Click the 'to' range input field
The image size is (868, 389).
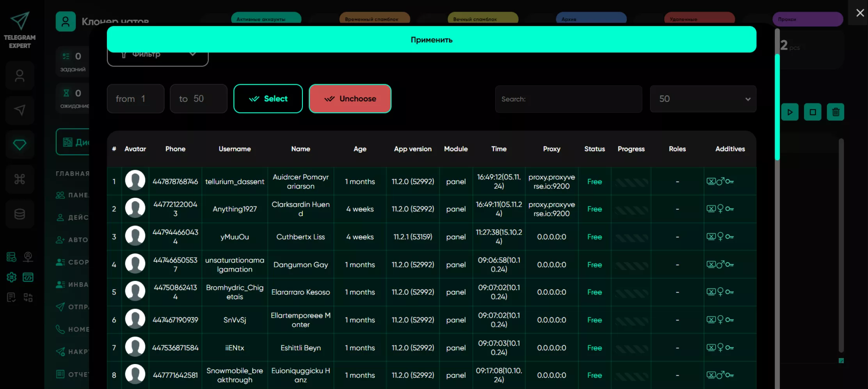point(199,99)
